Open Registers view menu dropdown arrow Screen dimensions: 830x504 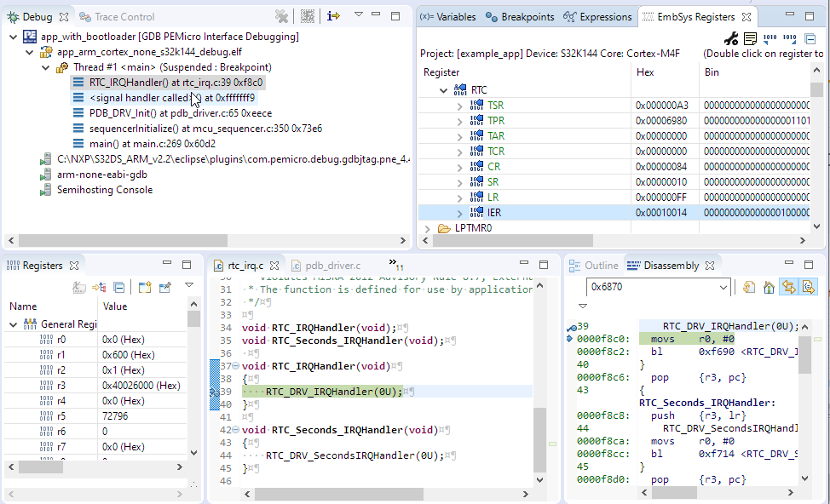(x=189, y=285)
